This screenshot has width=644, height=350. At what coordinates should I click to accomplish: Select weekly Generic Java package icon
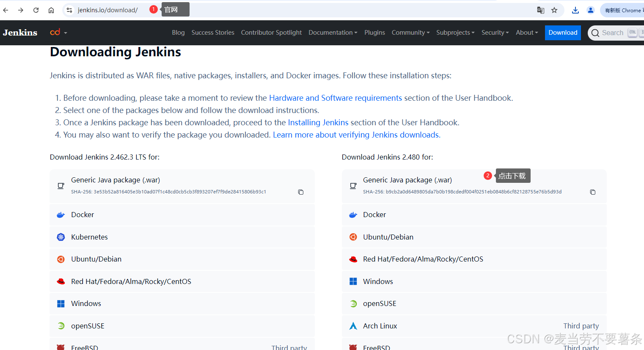pyautogui.click(x=353, y=186)
